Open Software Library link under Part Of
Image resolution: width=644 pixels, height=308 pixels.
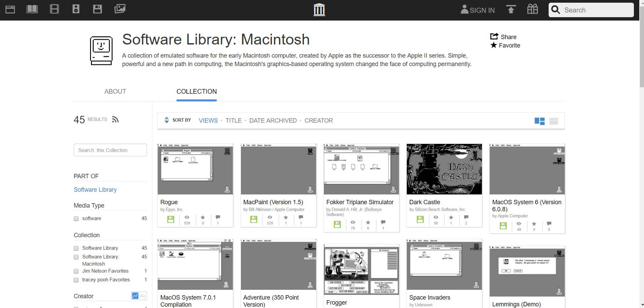click(x=95, y=190)
